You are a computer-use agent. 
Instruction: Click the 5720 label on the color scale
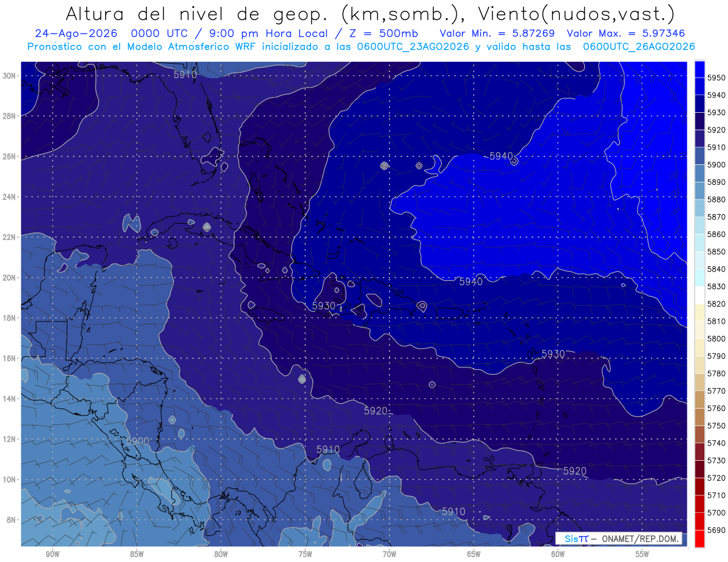[716, 478]
